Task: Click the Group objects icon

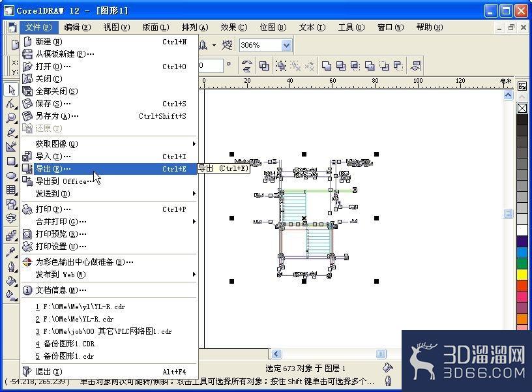Action: point(280,65)
